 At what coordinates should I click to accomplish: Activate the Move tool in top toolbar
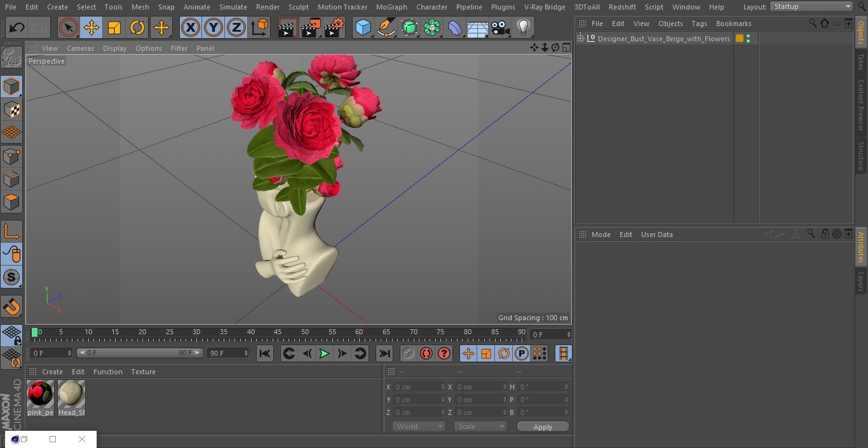coord(92,27)
